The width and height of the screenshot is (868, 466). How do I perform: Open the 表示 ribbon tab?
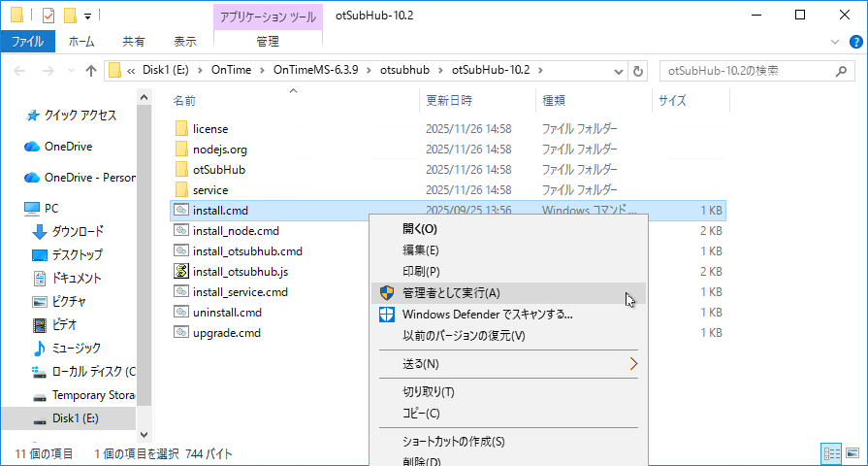pyautogui.click(x=184, y=42)
